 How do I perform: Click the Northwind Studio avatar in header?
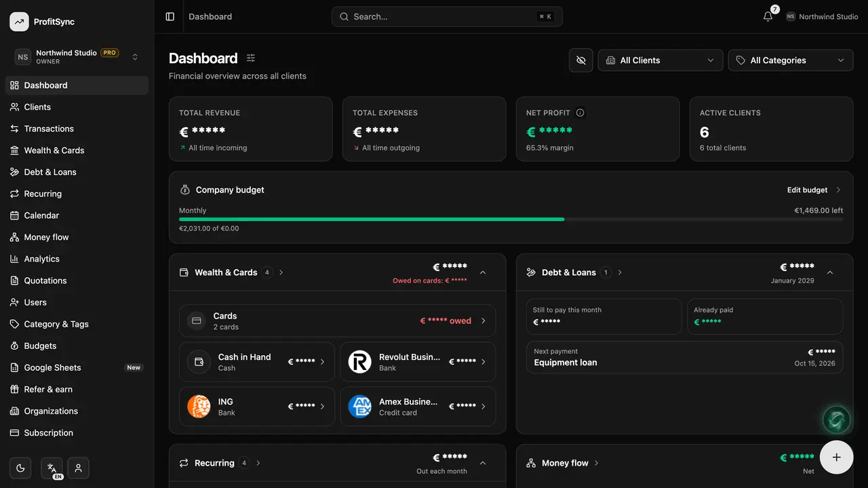coord(791,16)
